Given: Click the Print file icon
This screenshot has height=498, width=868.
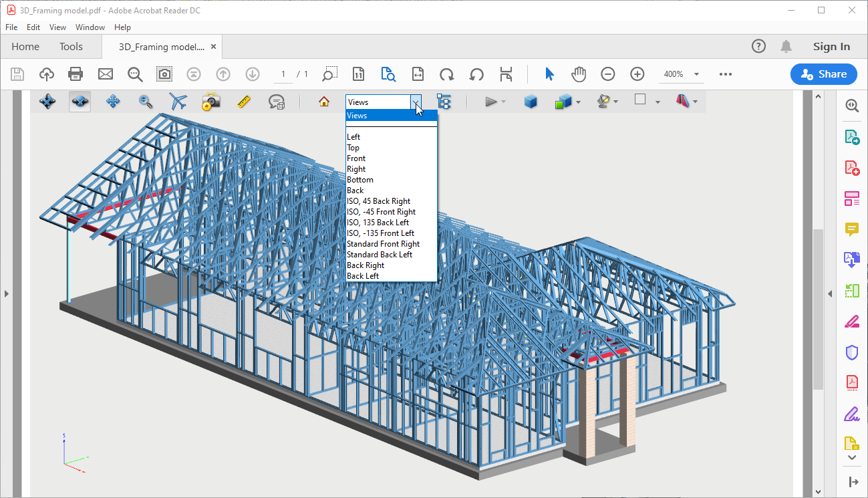Looking at the screenshot, I should [x=76, y=74].
